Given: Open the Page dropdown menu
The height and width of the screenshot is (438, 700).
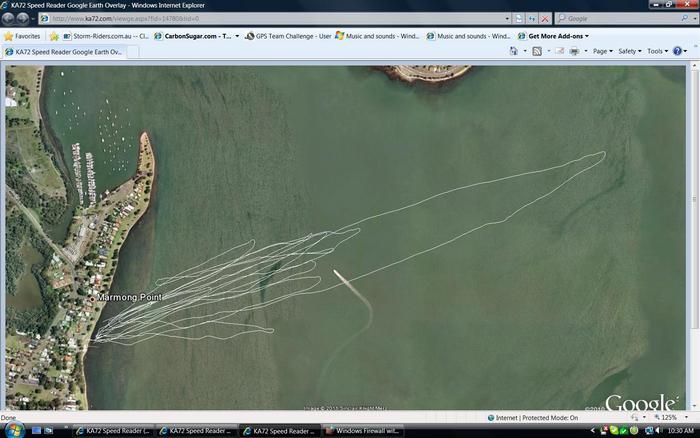Looking at the screenshot, I should tap(603, 51).
